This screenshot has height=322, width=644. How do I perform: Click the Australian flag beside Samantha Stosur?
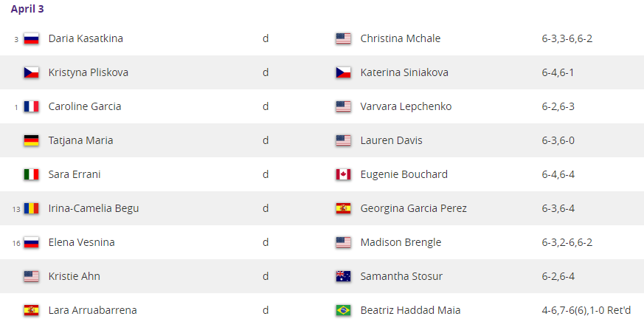pos(343,276)
